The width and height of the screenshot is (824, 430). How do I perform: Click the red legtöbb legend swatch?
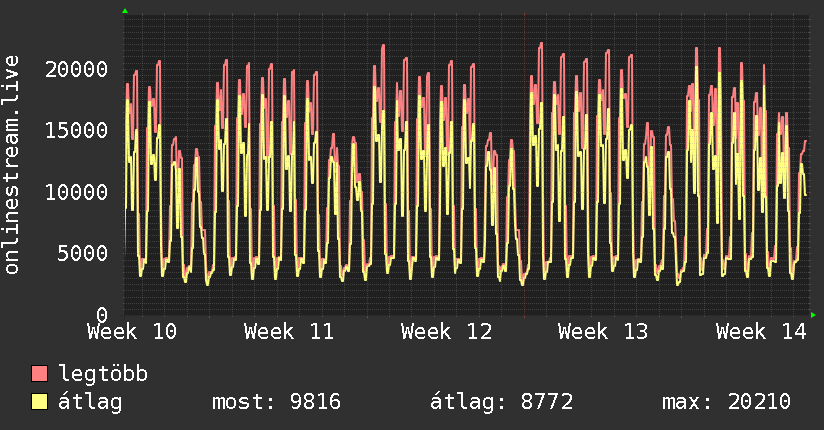point(39,373)
